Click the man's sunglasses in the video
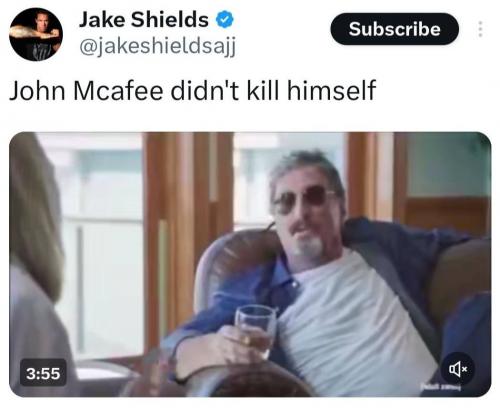 [x=303, y=199]
